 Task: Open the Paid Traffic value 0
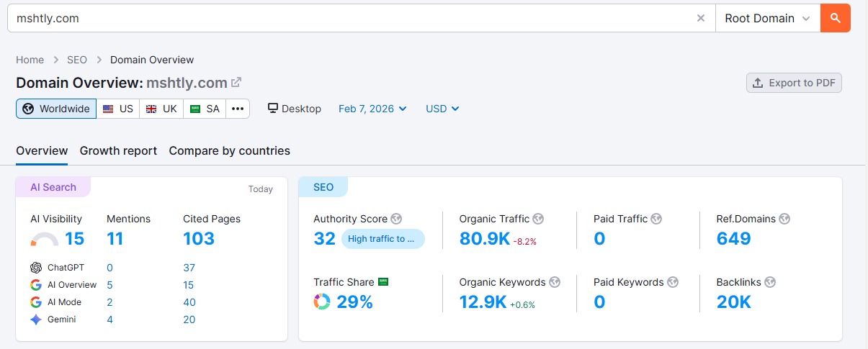tap(599, 239)
